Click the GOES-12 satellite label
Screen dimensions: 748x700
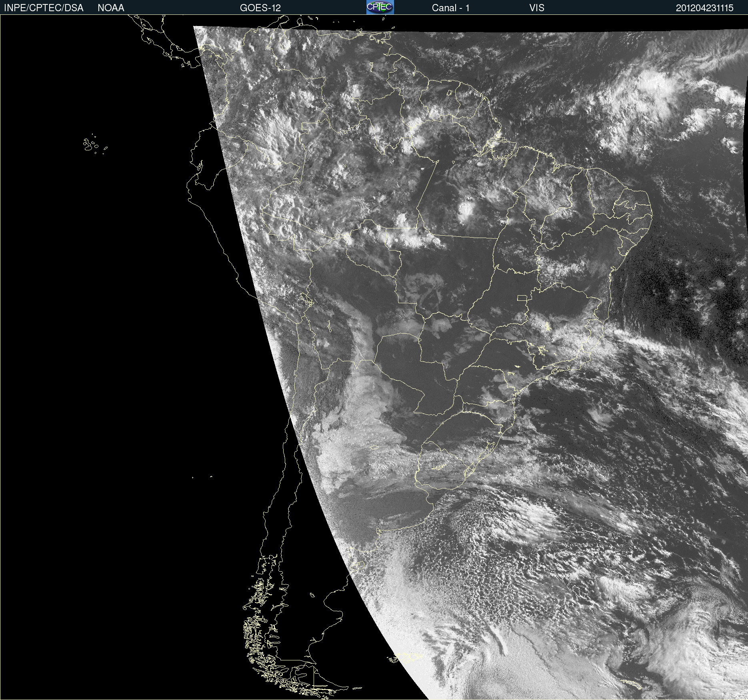tap(260, 8)
